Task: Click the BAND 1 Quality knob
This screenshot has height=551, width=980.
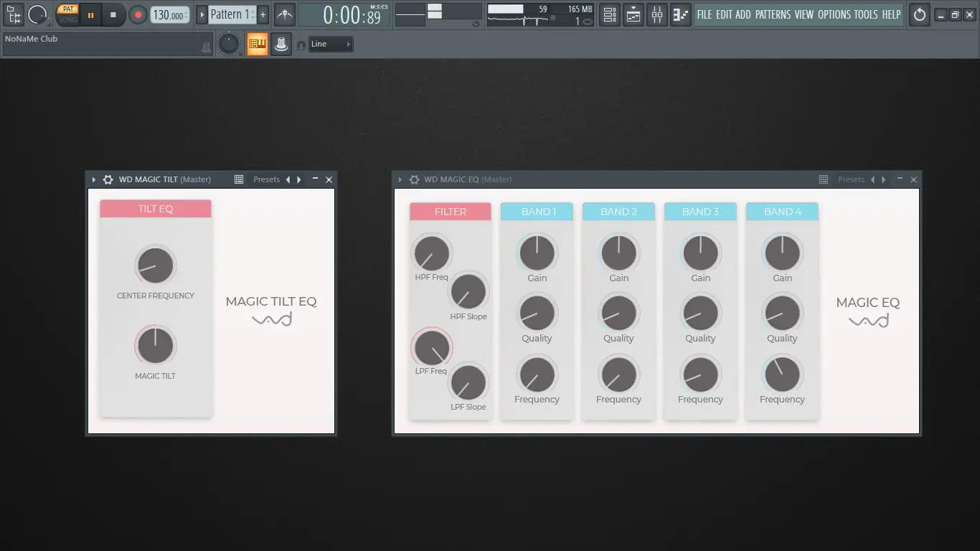Action: click(x=537, y=314)
